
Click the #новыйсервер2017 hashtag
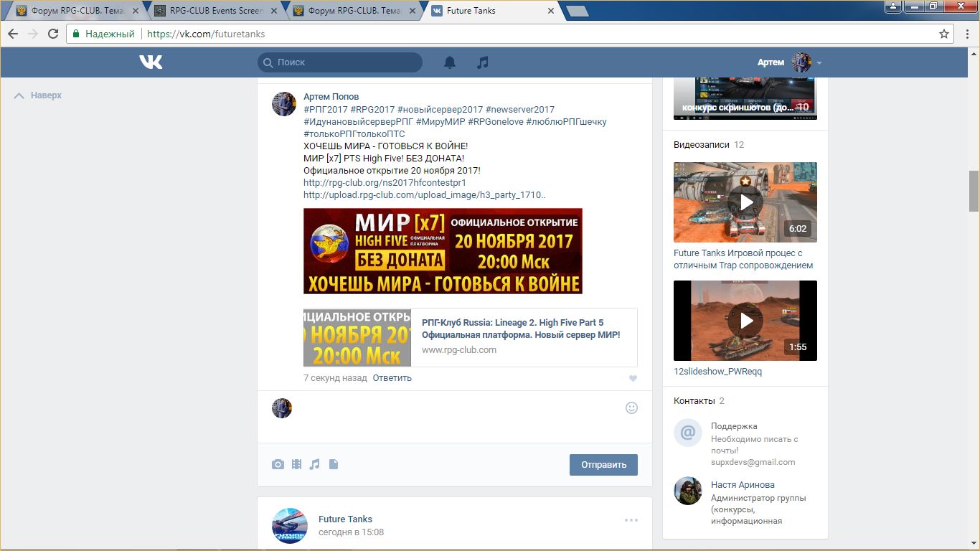tap(440, 110)
